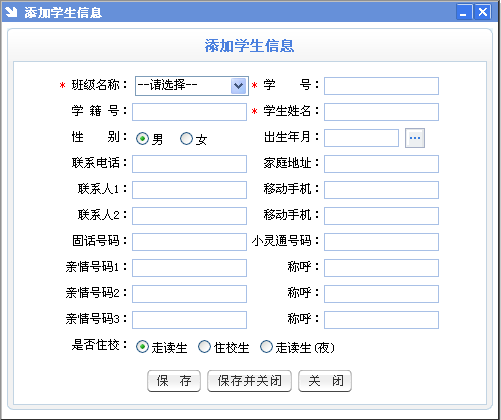
Task: Close the dialog with the X button
Action: point(482,12)
